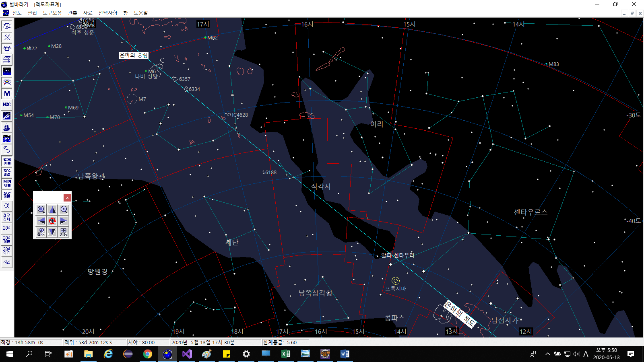644x362 pixels.
Task: Pan the view left with the left arrow
Action: [x=41, y=221]
